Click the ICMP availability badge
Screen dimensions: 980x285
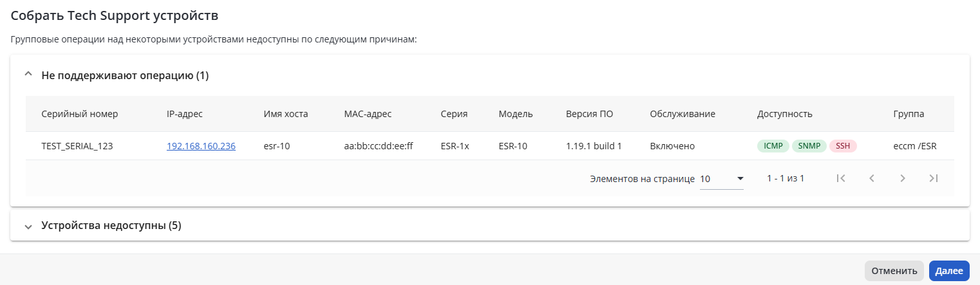tap(773, 146)
